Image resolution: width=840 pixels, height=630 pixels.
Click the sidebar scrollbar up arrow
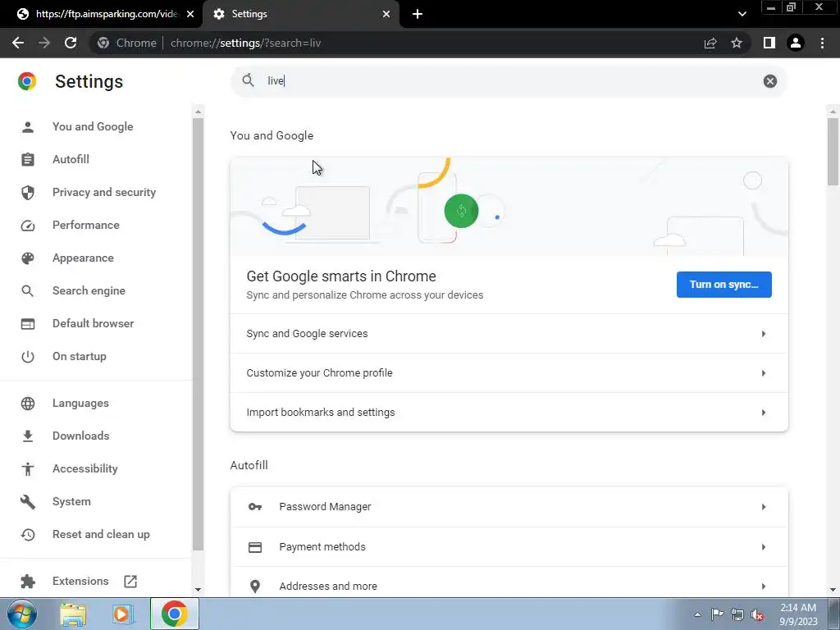pyautogui.click(x=199, y=112)
